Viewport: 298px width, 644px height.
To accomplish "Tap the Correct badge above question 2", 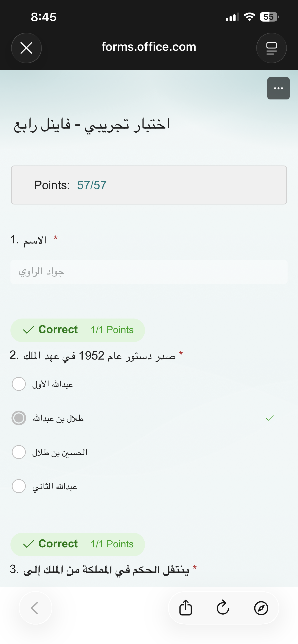I will tap(78, 330).
